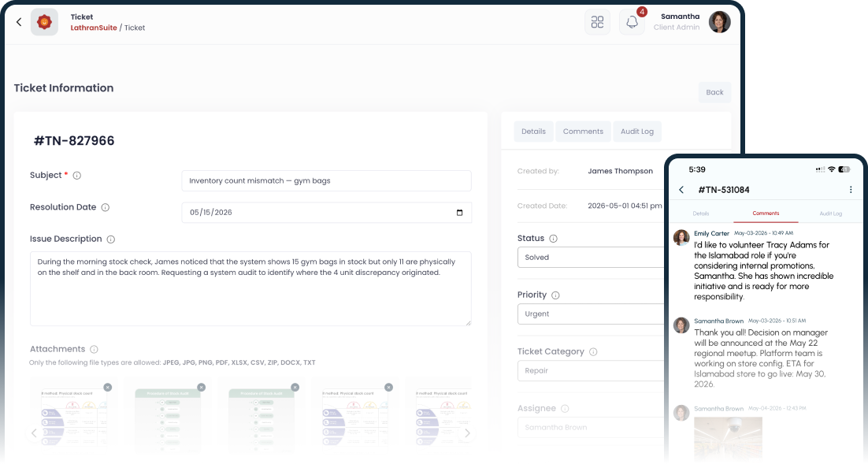Click the Subject input field

pyautogui.click(x=327, y=181)
